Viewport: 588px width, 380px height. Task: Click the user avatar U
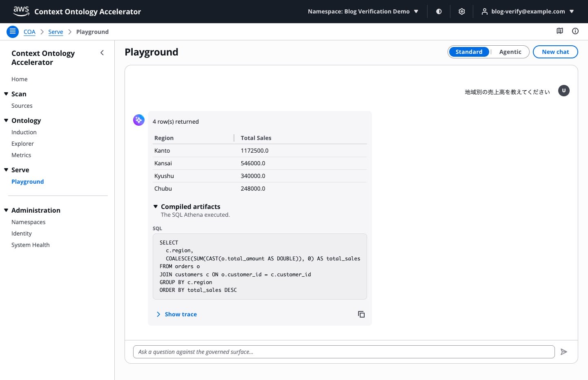coord(564,91)
